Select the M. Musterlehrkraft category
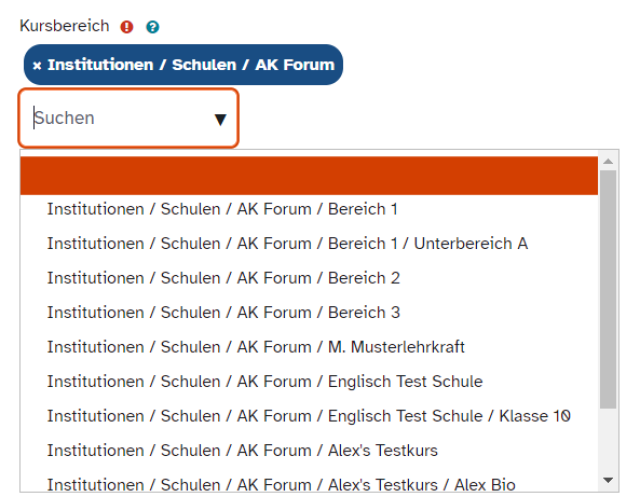 pos(255,347)
